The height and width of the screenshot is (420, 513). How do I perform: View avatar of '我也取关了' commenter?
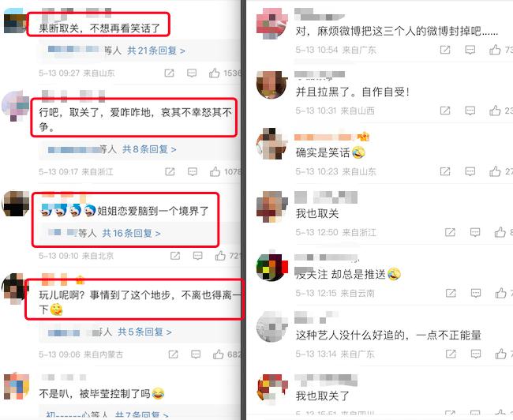pyautogui.click(x=271, y=388)
